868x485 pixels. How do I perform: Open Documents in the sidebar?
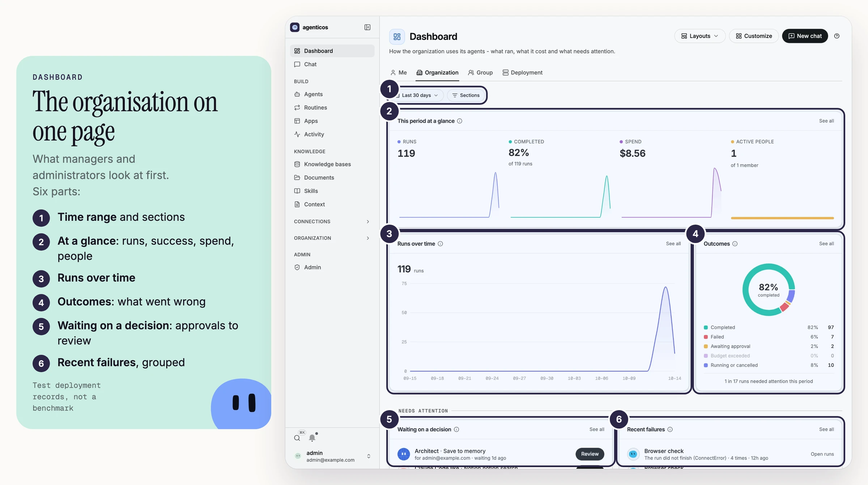[332, 178]
